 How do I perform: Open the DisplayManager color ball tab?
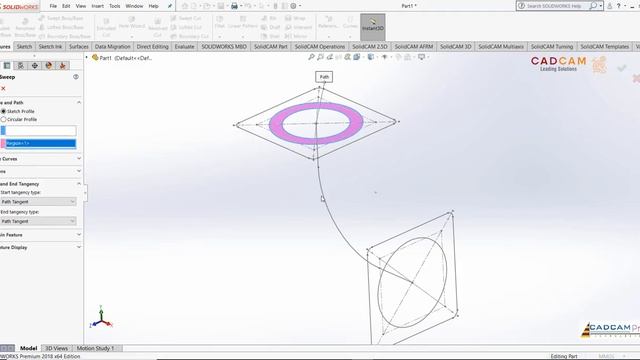49,65
